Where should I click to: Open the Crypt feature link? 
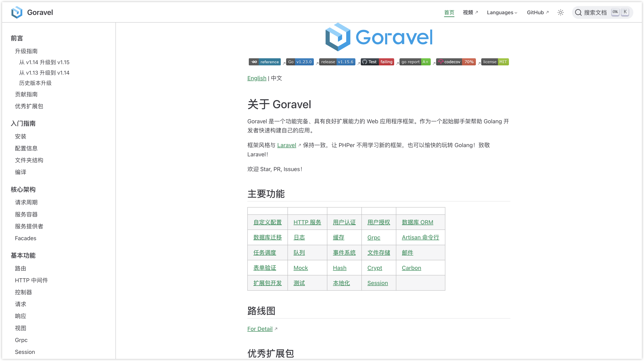pyautogui.click(x=374, y=268)
